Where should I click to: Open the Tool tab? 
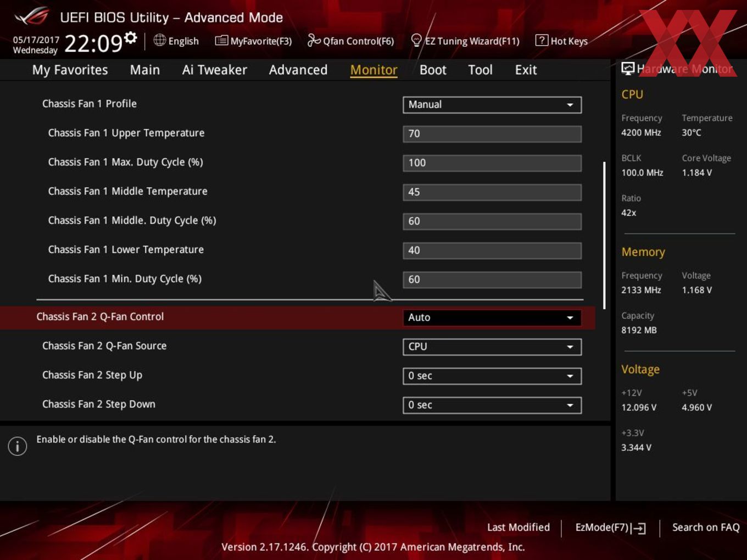click(480, 70)
